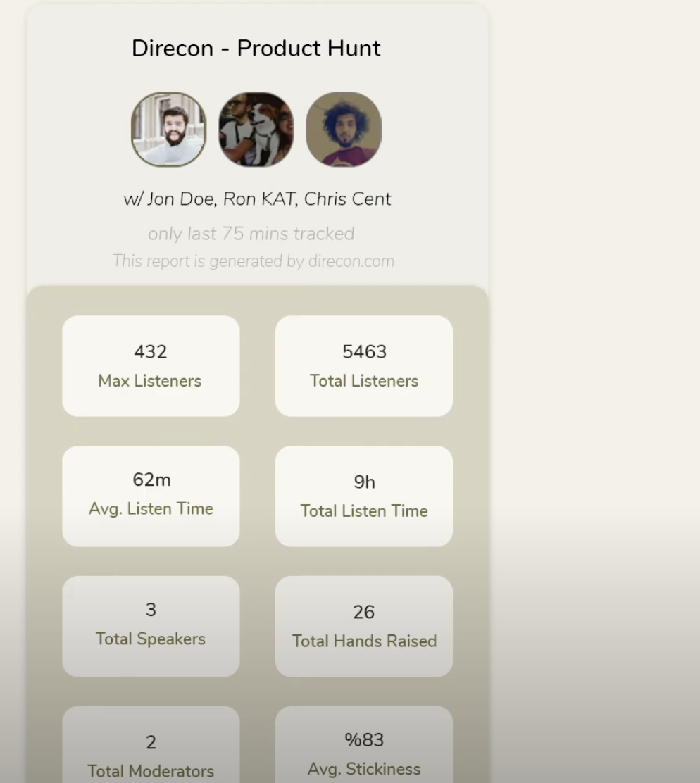This screenshot has width=700, height=783.
Task: Open the Total Moderators card
Action: pos(151,744)
